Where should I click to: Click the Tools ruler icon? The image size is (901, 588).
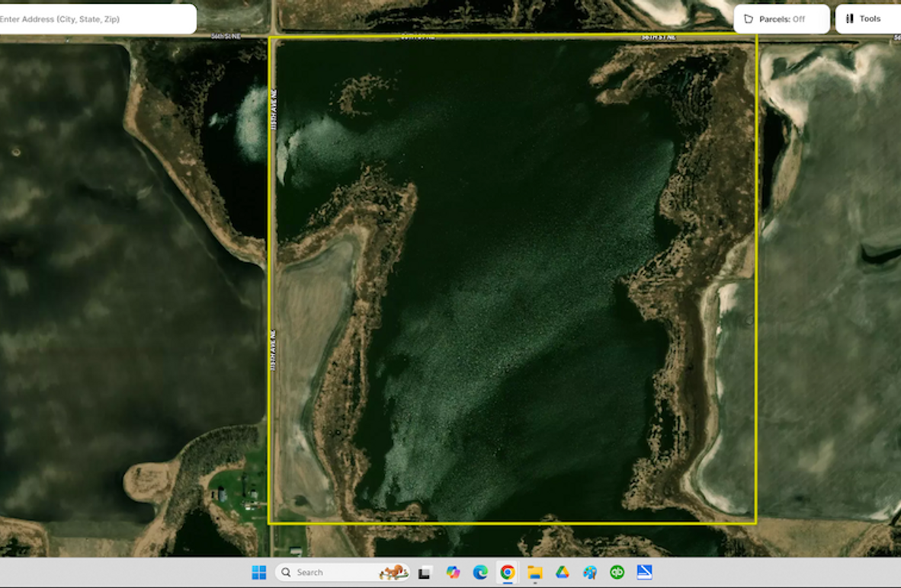[x=849, y=19]
